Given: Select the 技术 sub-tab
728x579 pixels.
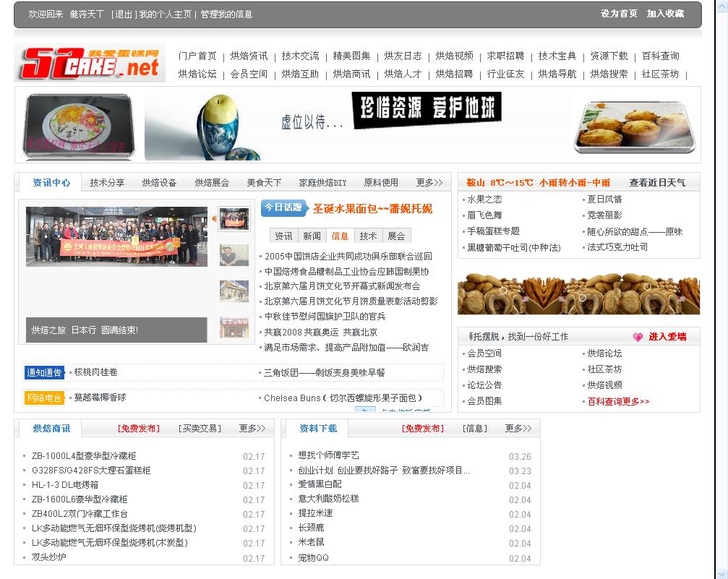Looking at the screenshot, I should [368, 236].
